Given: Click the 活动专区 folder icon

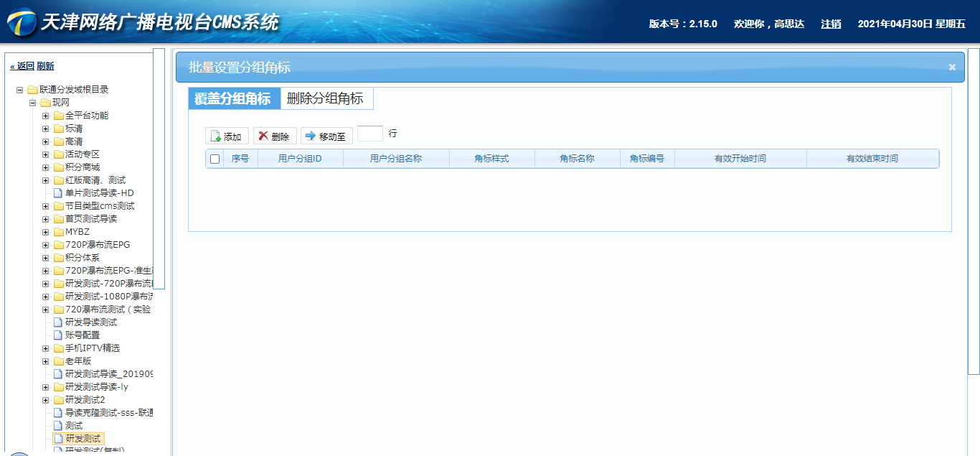Looking at the screenshot, I should [x=58, y=154].
